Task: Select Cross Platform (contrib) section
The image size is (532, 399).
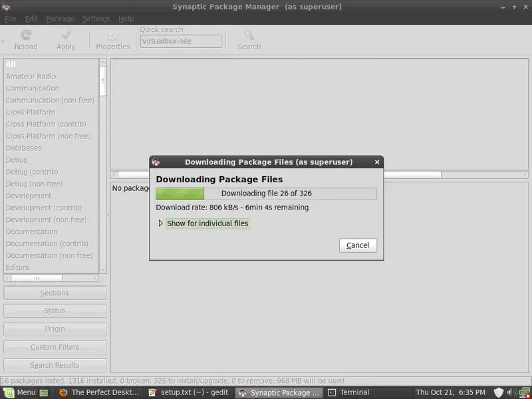Action: tap(51, 124)
